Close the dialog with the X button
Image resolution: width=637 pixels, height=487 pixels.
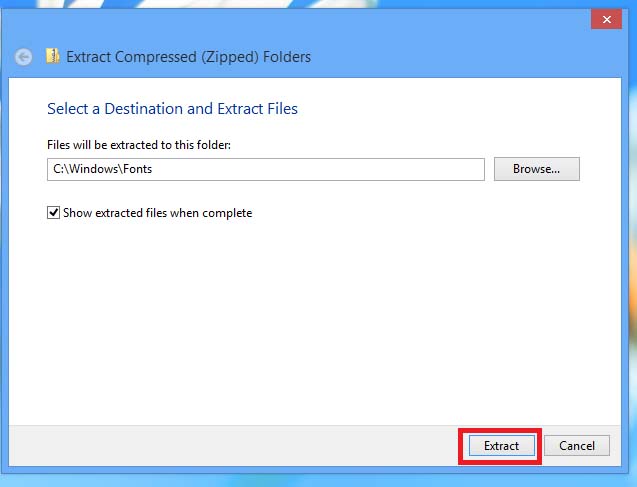(x=607, y=19)
